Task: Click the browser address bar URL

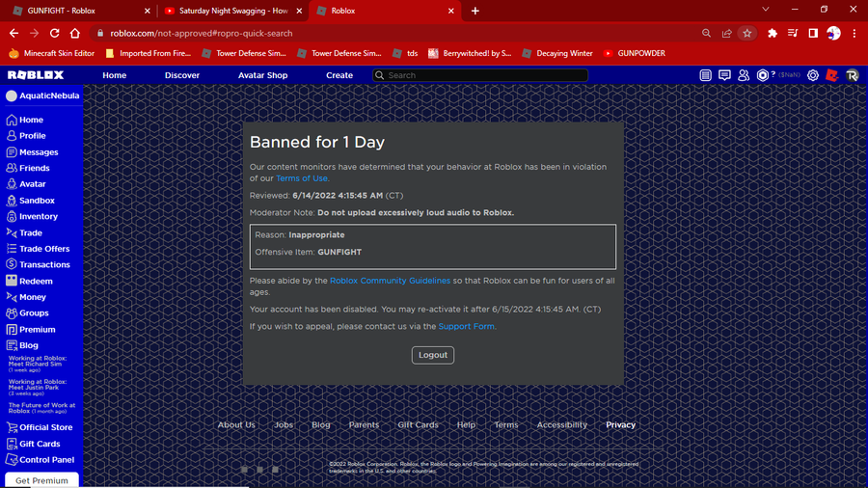Action: point(201,33)
